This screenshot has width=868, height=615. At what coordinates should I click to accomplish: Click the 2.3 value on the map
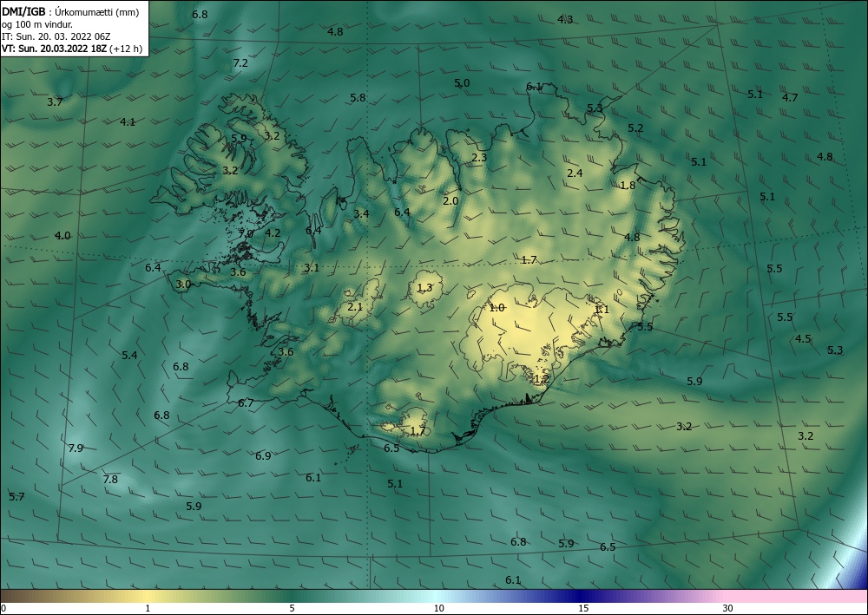479,158
